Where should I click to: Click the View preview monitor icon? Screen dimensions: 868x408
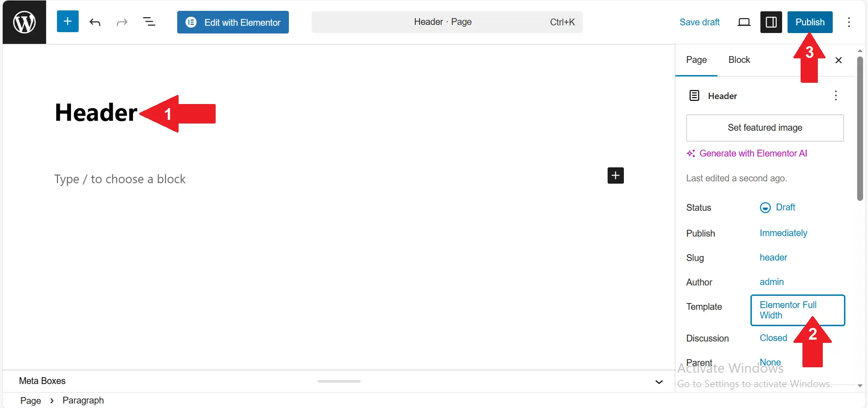click(744, 22)
